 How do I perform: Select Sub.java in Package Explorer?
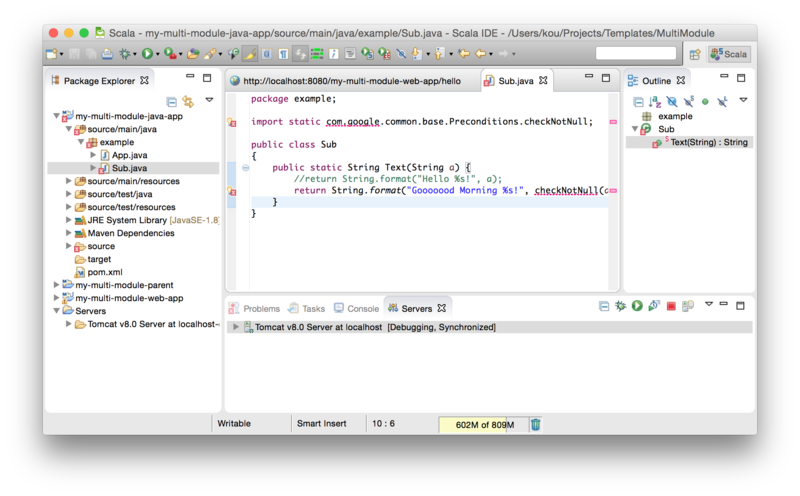pyautogui.click(x=129, y=168)
